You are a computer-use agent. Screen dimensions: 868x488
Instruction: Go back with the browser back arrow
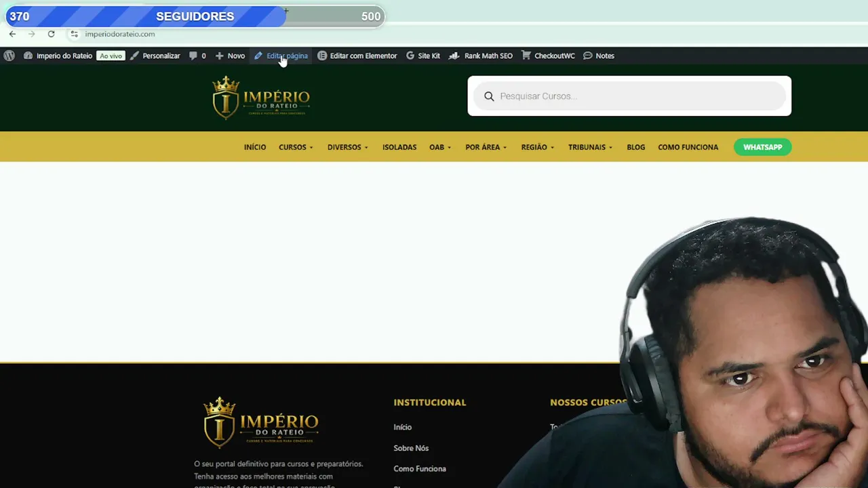12,34
